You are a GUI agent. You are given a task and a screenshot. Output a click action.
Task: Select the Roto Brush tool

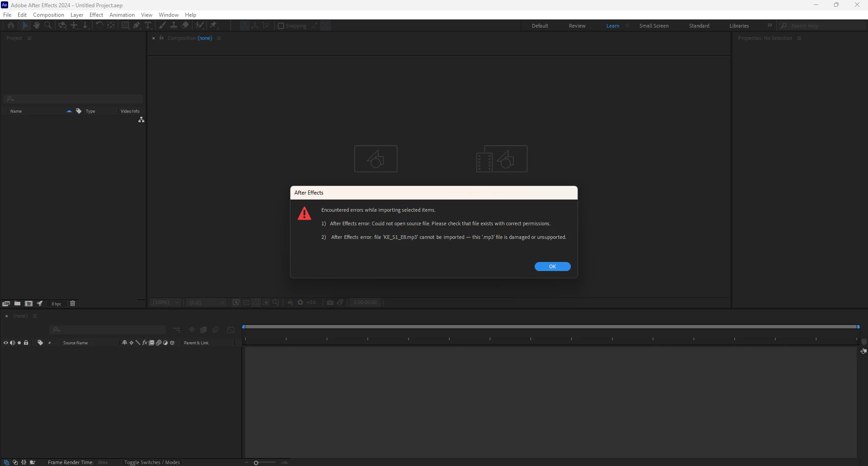point(200,26)
